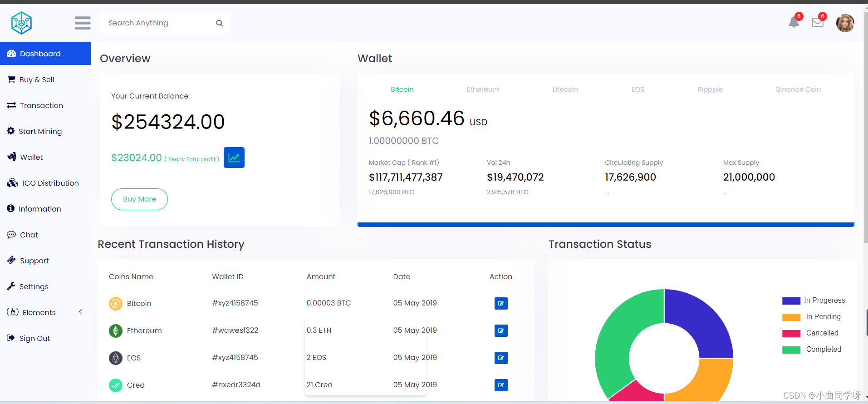
Task: Switch to the Litecoin wallet tab
Action: [x=565, y=89]
